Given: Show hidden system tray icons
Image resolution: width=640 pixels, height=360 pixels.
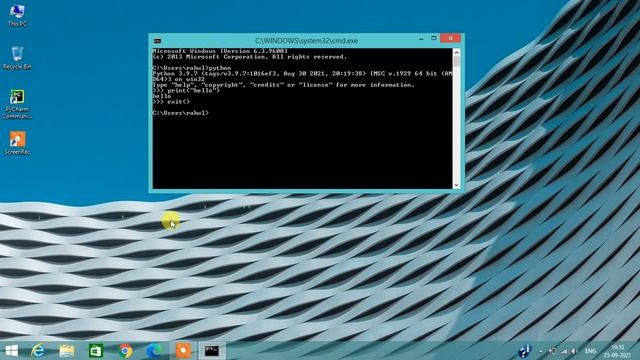Looking at the screenshot, I should pos(541,351).
